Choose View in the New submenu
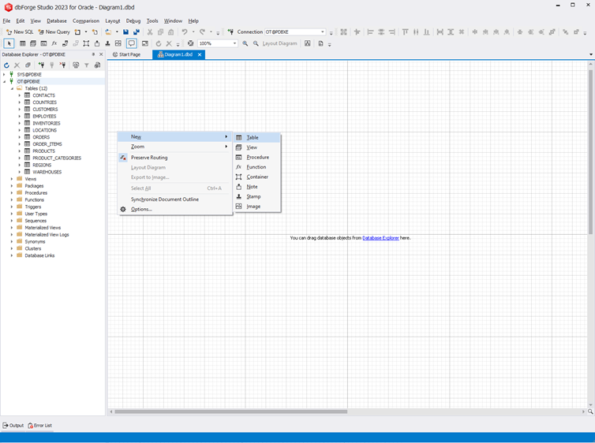 (257, 147)
